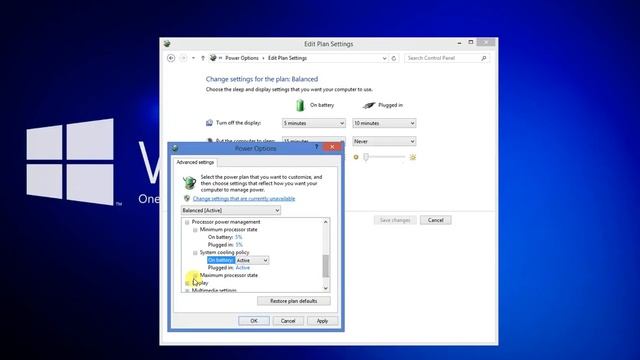Click the highlighted On battery cooling policy label
640x360 pixels.
point(221,260)
